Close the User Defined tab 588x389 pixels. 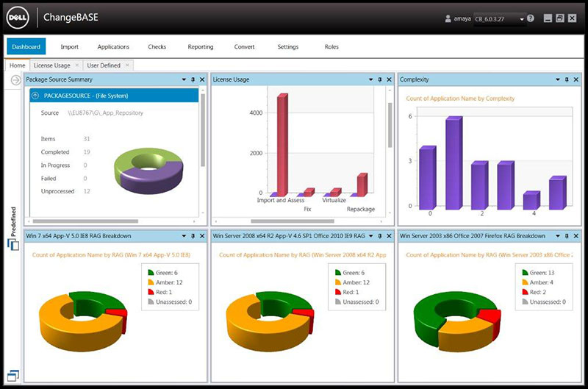tap(127, 65)
